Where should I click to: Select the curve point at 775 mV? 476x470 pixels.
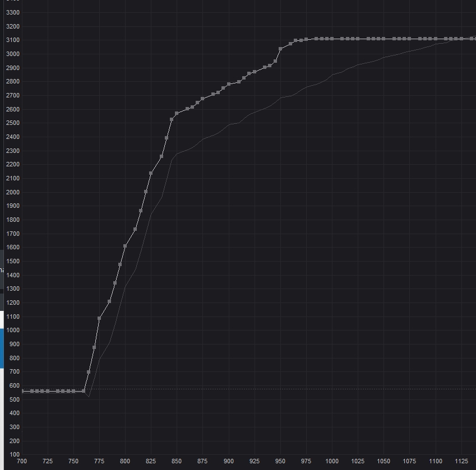click(x=99, y=318)
